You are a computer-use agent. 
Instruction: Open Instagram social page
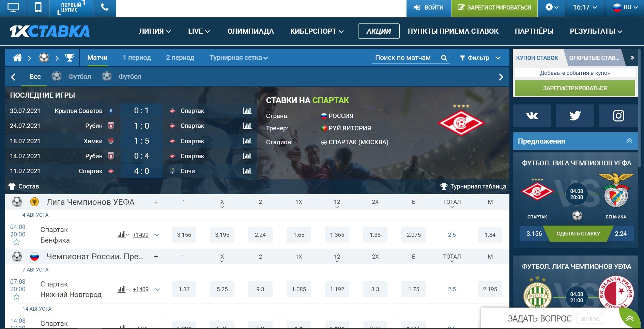click(x=618, y=116)
